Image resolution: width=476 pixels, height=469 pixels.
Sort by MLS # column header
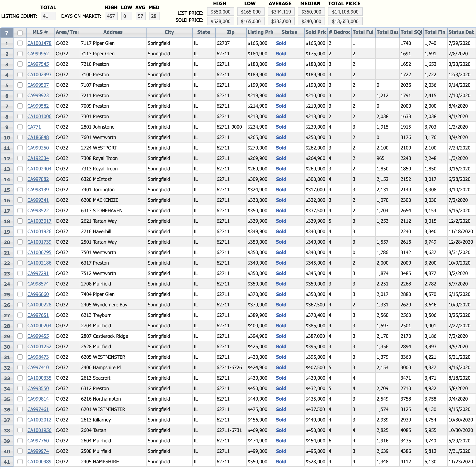click(x=40, y=32)
